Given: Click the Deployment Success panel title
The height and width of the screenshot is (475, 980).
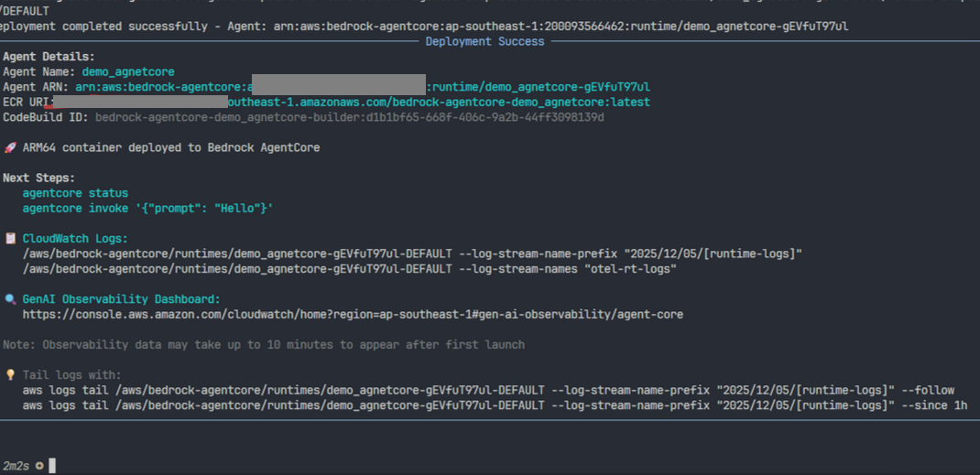Looking at the screenshot, I should (485, 41).
